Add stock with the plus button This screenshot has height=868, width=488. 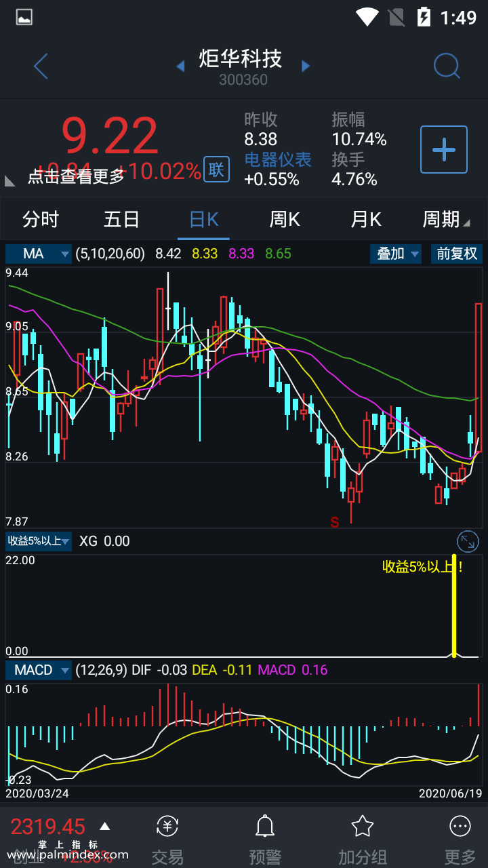click(x=444, y=149)
